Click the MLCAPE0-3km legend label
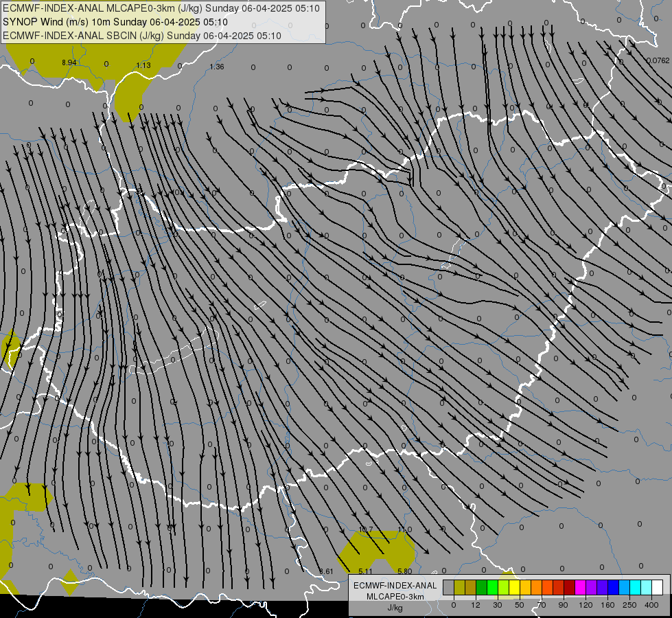 [x=395, y=597]
